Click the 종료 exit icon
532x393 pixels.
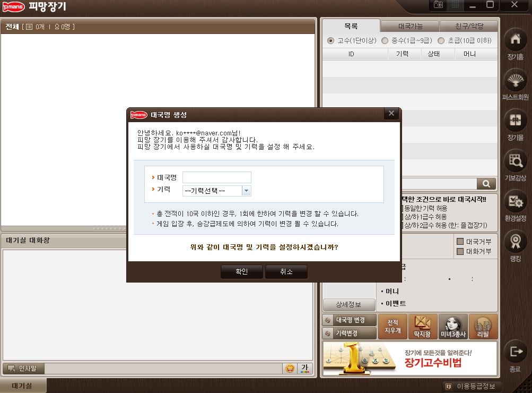point(515,352)
